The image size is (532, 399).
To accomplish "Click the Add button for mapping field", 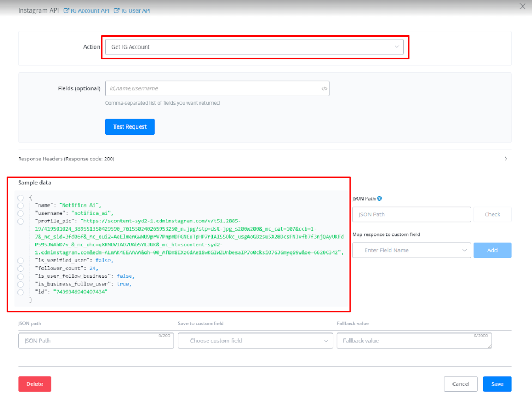I will 492,250.
